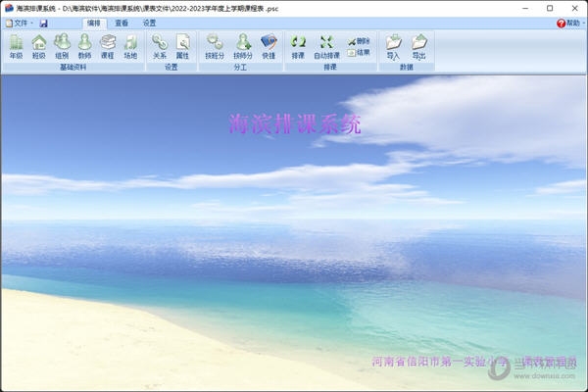
Task: Maximize the 海滨排课系统 window
Action: click(x=550, y=8)
